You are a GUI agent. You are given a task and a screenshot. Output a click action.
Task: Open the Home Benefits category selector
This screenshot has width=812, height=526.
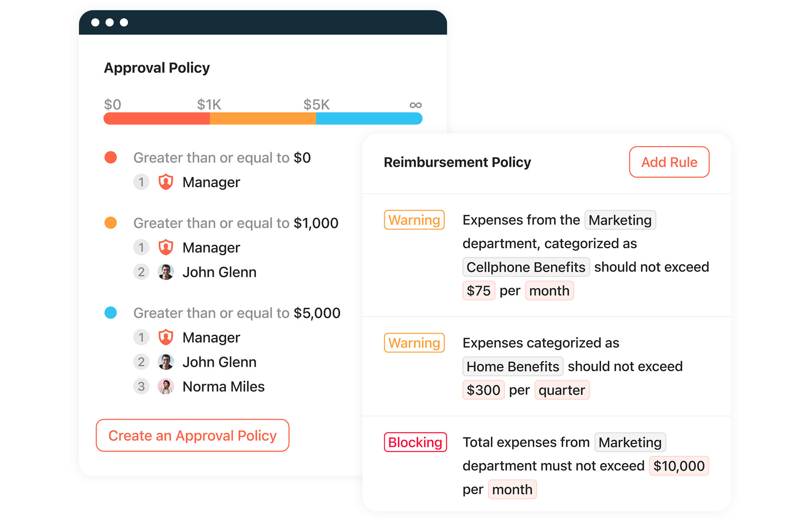tap(512, 366)
